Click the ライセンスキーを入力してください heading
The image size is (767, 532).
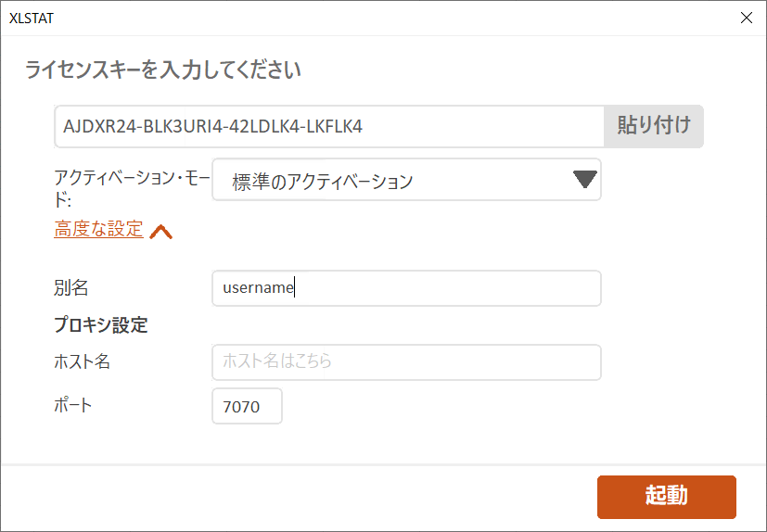163,70
